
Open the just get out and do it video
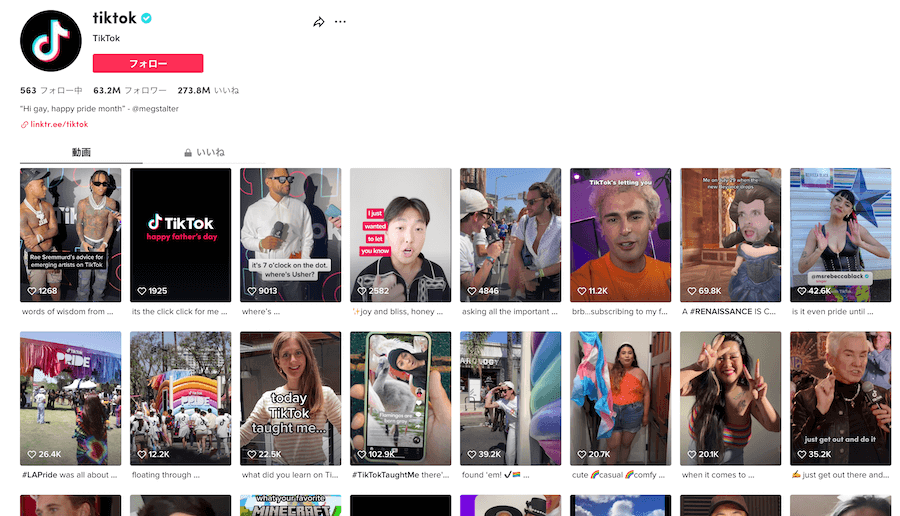840,398
